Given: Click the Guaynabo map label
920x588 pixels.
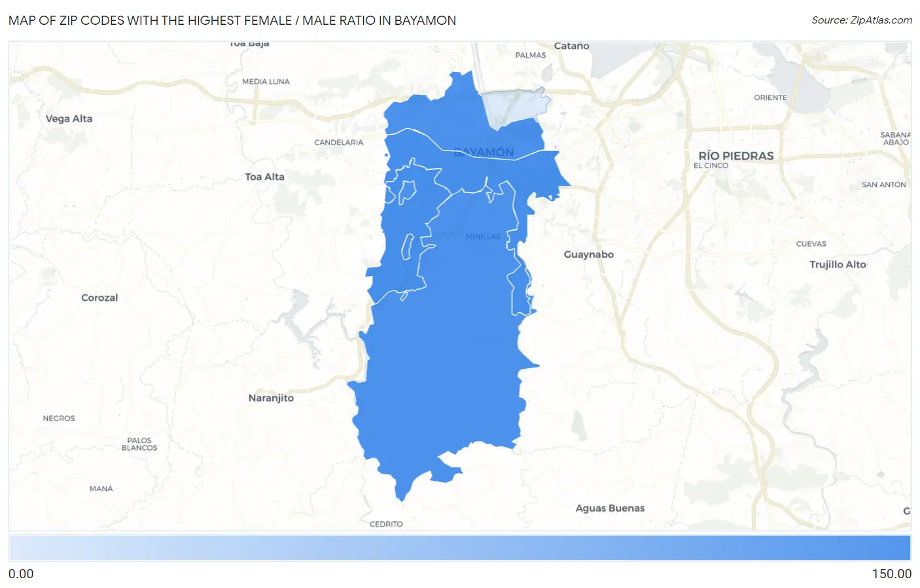Looking at the screenshot, I should tap(589, 254).
